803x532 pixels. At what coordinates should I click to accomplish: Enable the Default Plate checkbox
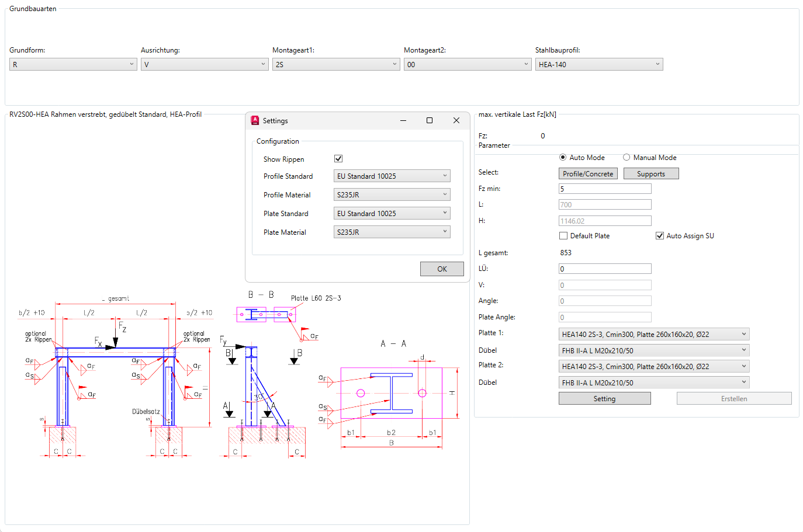tap(563, 236)
